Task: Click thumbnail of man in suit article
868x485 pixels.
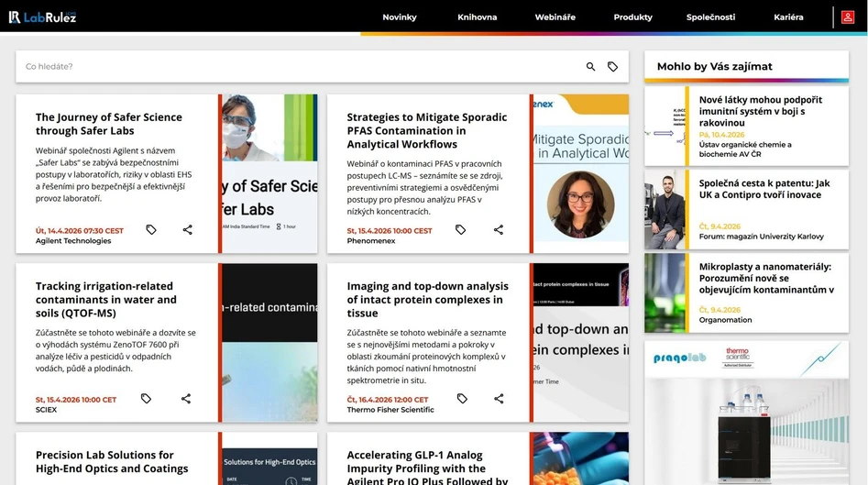Action: point(665,209)
